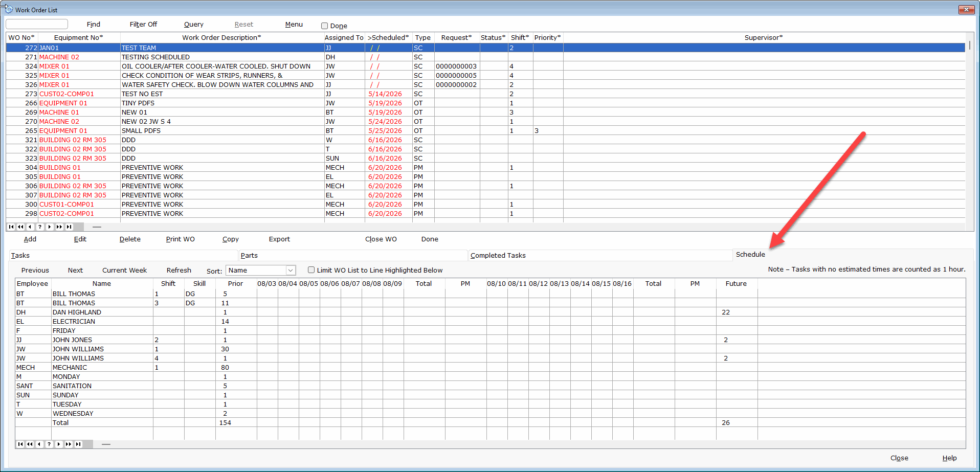Image resolution: width=980 pixels, height=472 pixels.
Task: Select work order 265 SMALL PDFS
Action: click(485, 130)
